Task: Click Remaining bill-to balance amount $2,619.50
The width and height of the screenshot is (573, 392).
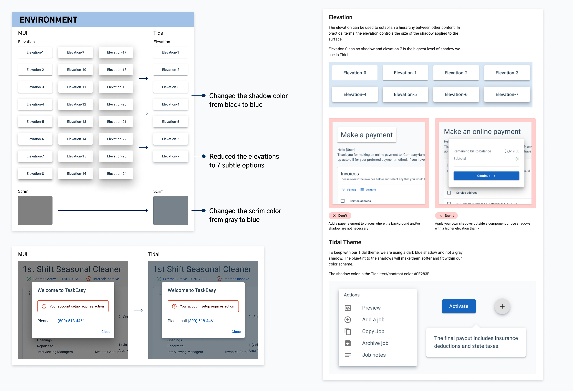Action: (x=512, y=151)
